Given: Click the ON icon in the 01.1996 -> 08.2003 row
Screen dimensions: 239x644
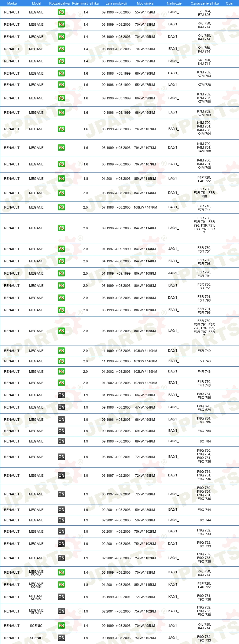Looking at the screenshot, I should [61, 395].
